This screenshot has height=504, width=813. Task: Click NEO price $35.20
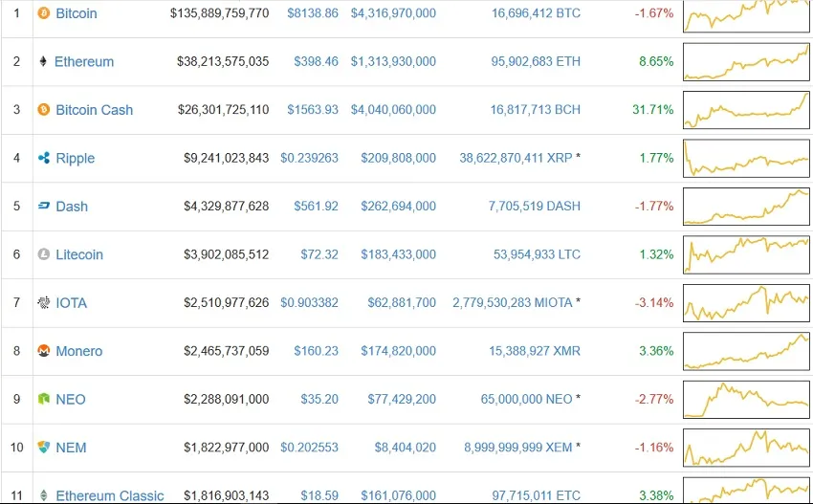pos(319,399)
